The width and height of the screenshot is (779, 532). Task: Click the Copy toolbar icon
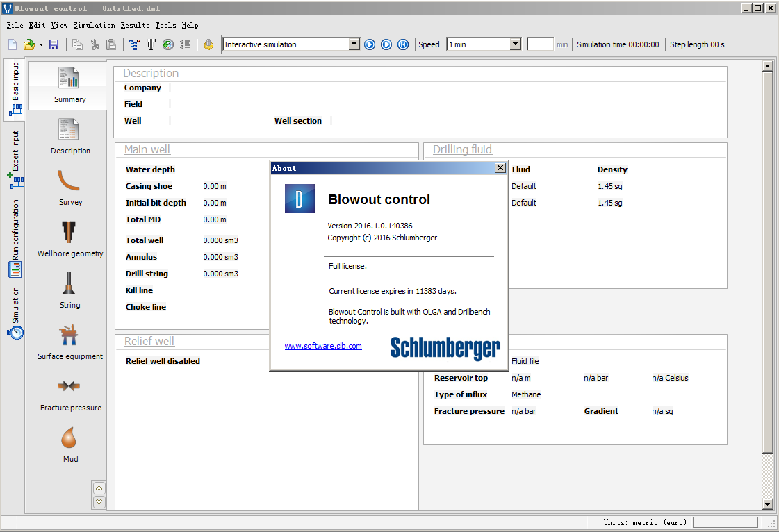(78, 44)
